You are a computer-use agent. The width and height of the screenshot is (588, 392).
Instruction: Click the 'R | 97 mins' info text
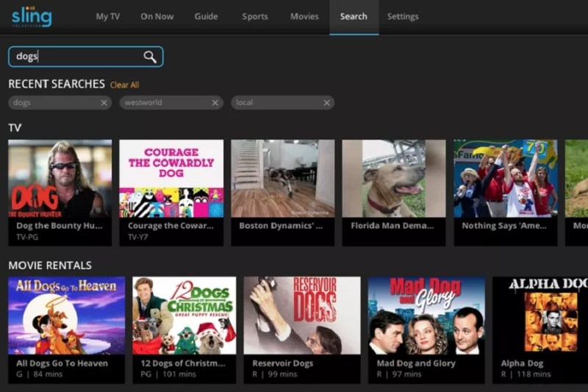pyautogui.click(x=399, y=374)
